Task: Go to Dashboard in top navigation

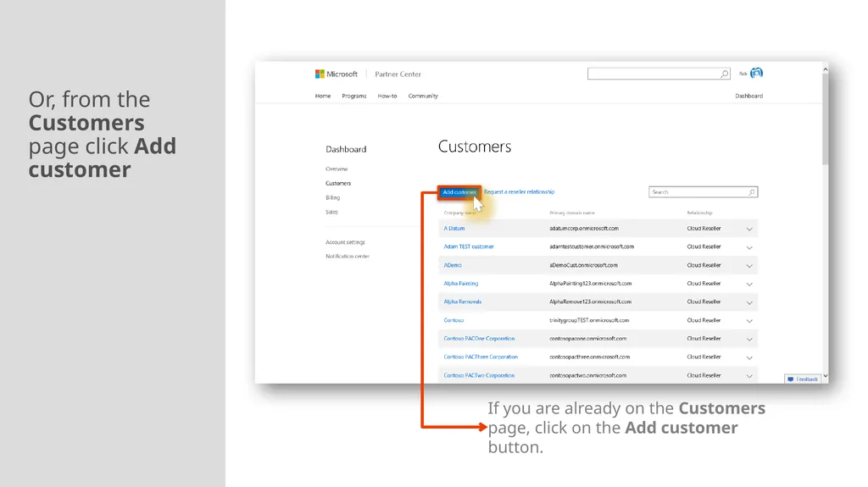Action: click(x=748, y=96)
